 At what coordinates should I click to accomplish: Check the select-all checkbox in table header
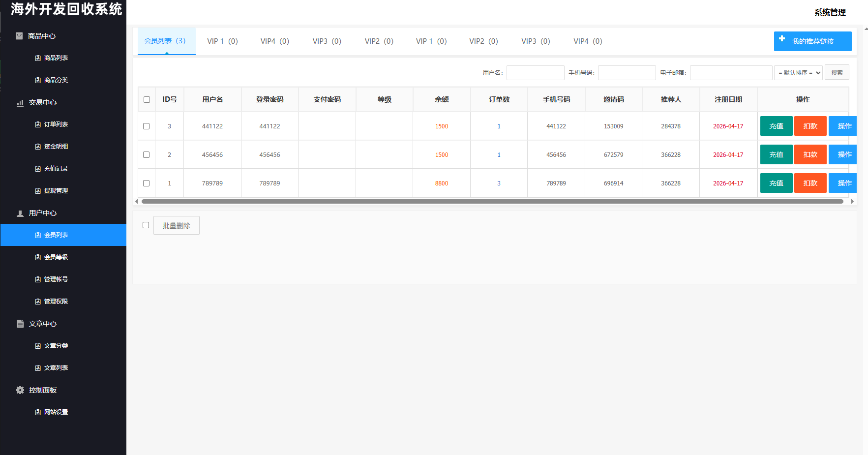pyautogui.click(x=146, y=99)
